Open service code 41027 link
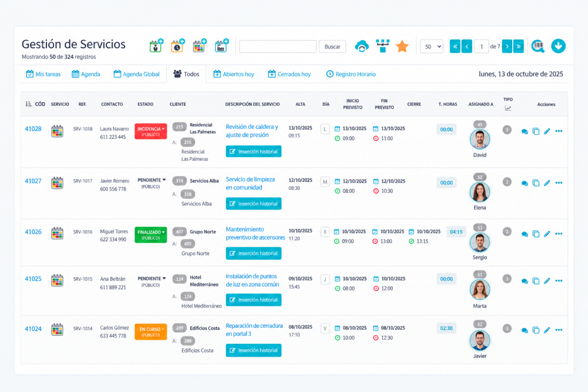This screenshot has height=392, width=588. (33, 181)
